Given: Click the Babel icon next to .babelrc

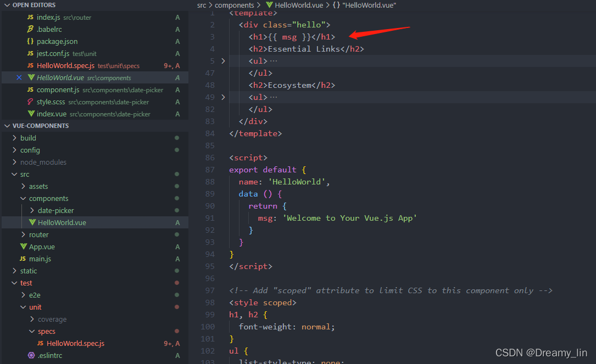Looking at the screenshot, I should 30,29.
